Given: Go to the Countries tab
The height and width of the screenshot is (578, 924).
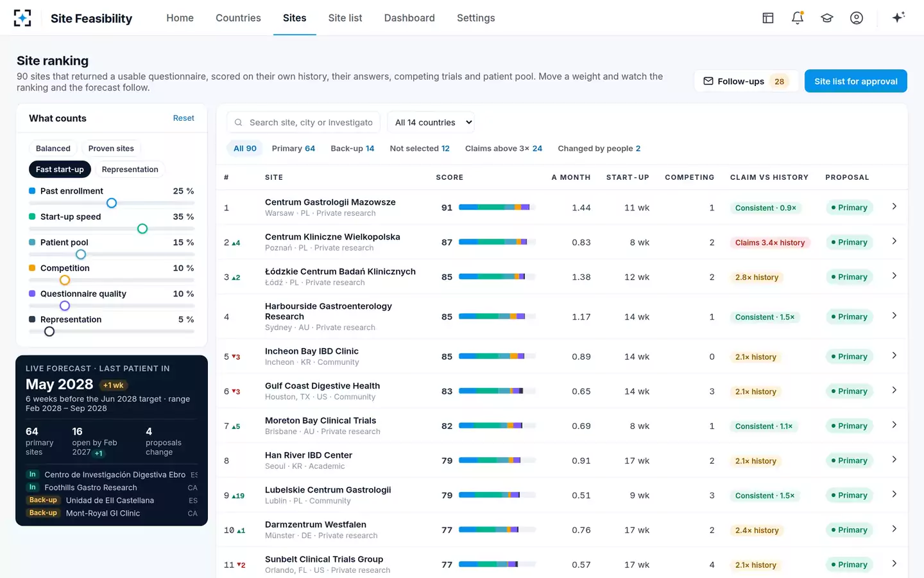Looking at the screenshot, I should pos(238,18).
